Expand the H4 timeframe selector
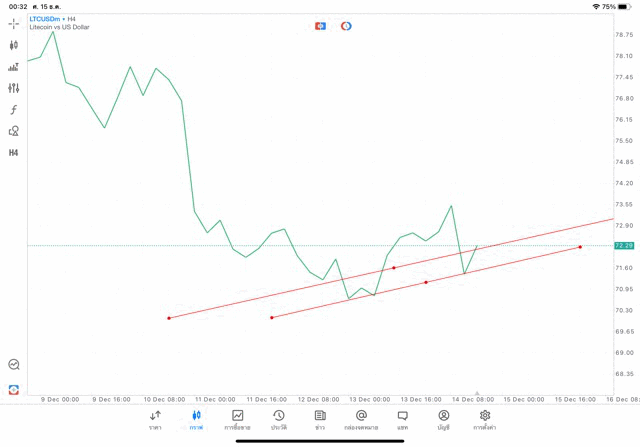The image size is (640, 447). 14,153
